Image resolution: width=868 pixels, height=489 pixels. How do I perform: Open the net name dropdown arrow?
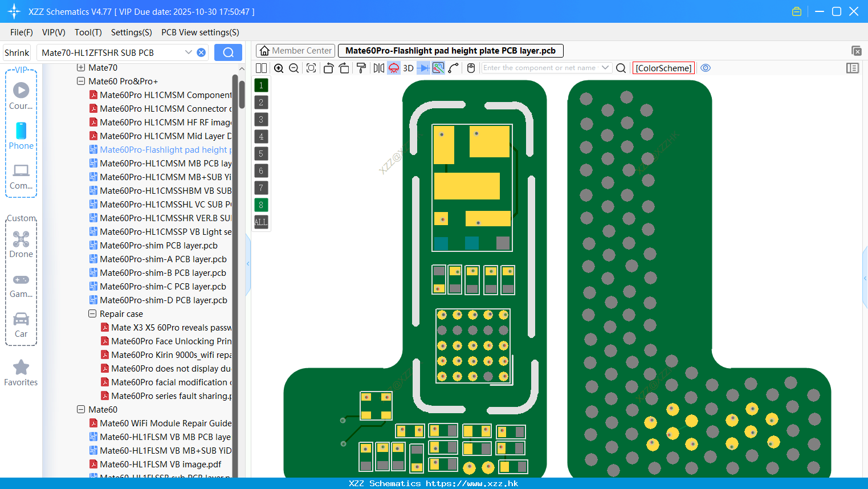coord(605,68)
